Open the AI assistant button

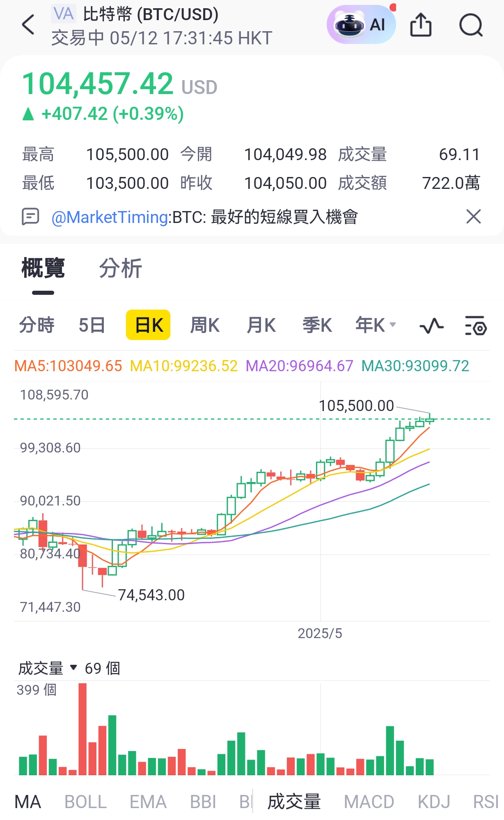[361, 25]
